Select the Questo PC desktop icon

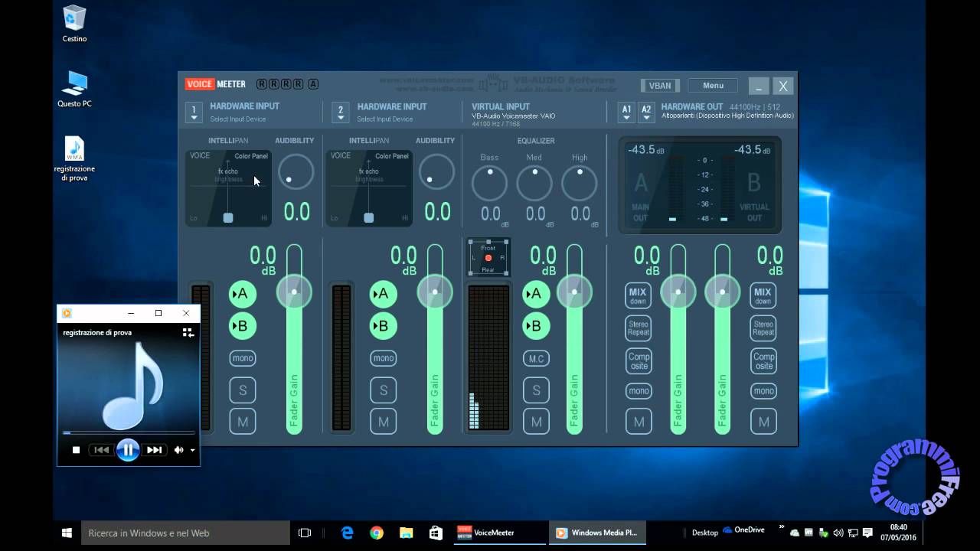point(74,89)
